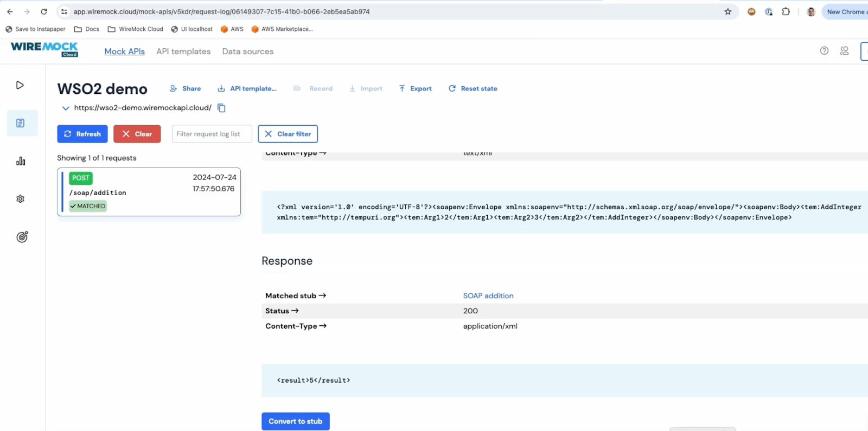Open the help question mark icon
Image resolution: width=868 pixels, height=431 pixels.
(x=824, y=51)
